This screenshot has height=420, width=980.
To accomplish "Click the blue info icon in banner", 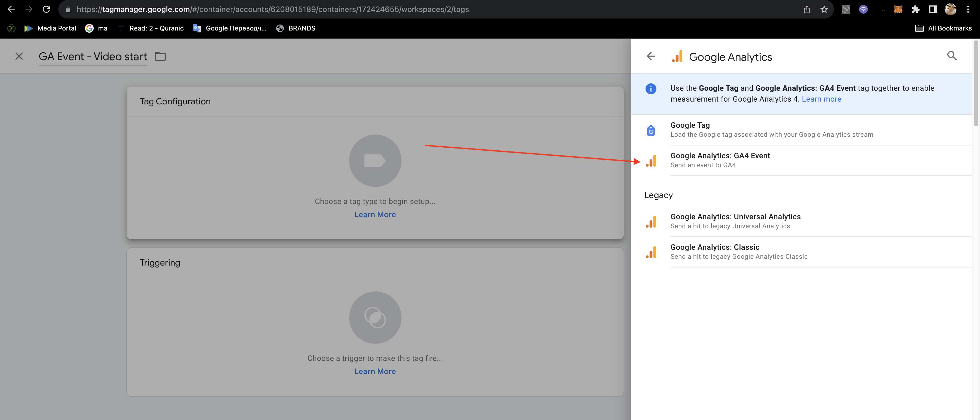I will tap(651, 89).
